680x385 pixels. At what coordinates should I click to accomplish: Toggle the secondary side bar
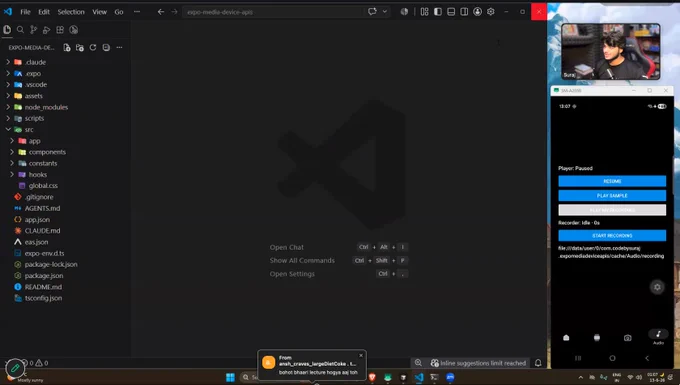(x=464, y=12)
